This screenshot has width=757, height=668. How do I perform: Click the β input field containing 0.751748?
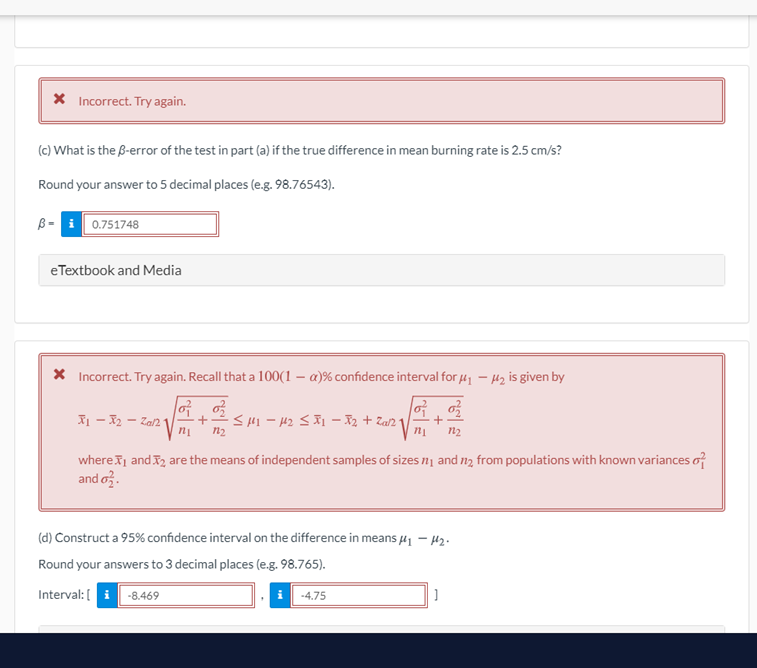[x=150, y=224]
